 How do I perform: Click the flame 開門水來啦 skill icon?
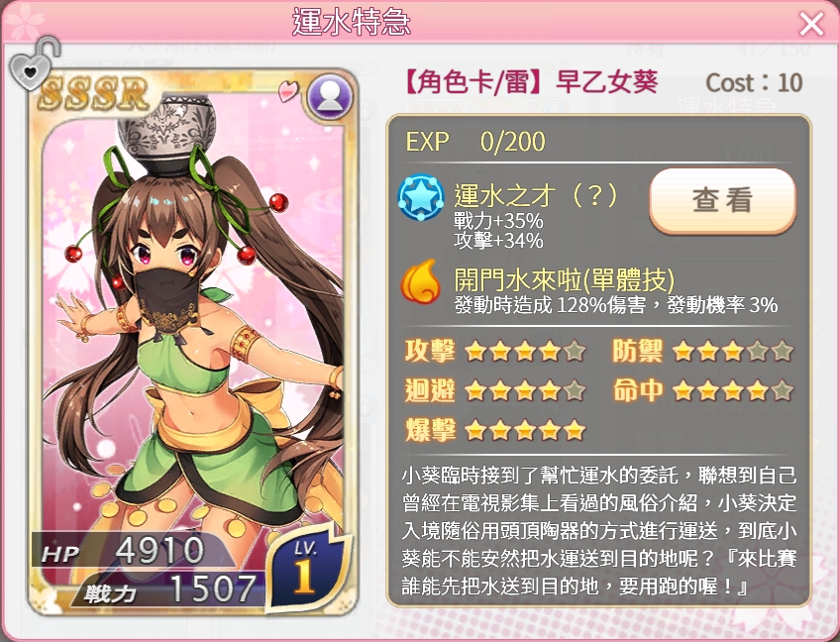pos(421,280)
